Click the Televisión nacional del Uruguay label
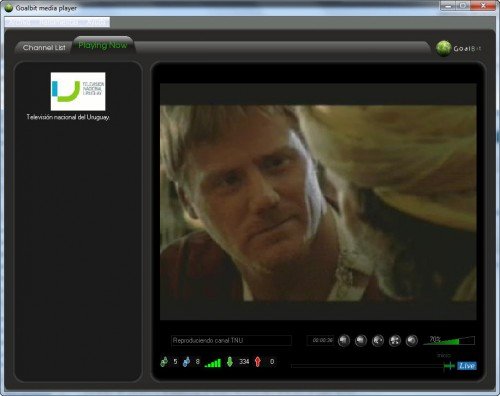Image resolution: width=500 pixels, height=396 pixels. (68, 117)
